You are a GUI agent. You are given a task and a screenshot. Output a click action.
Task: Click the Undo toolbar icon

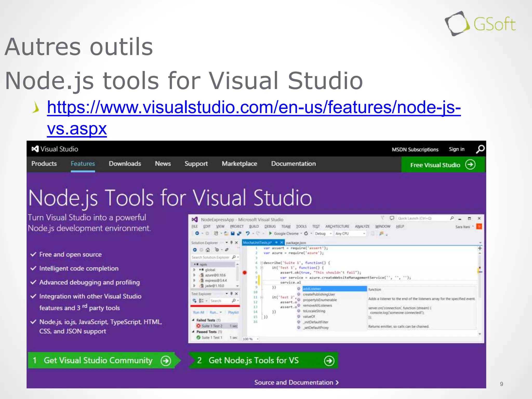coord(248,233)
